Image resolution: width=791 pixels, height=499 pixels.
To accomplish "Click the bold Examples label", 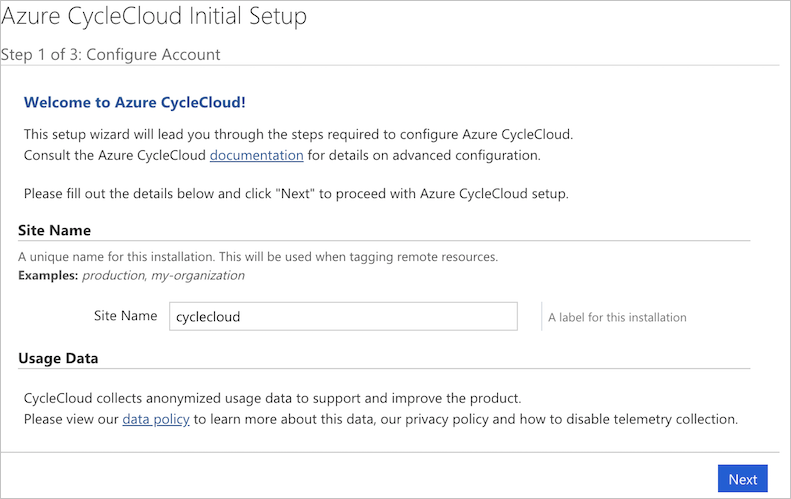I will tap(48, 275).
